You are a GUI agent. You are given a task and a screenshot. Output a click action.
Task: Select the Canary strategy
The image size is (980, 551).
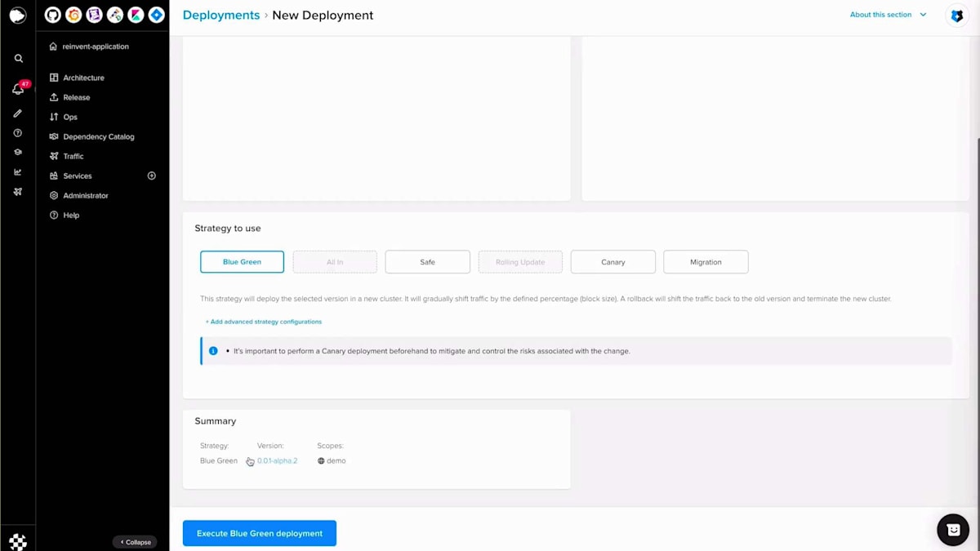click(x=613, y=262)
